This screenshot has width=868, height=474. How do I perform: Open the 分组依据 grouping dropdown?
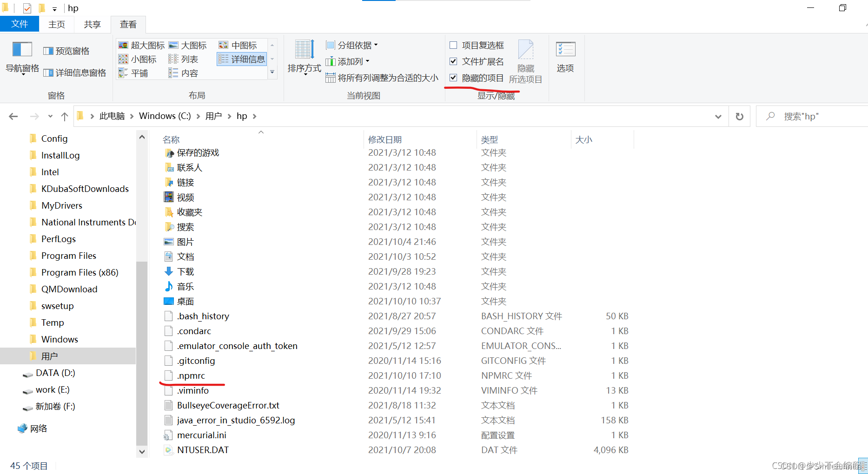click(351, 45)
